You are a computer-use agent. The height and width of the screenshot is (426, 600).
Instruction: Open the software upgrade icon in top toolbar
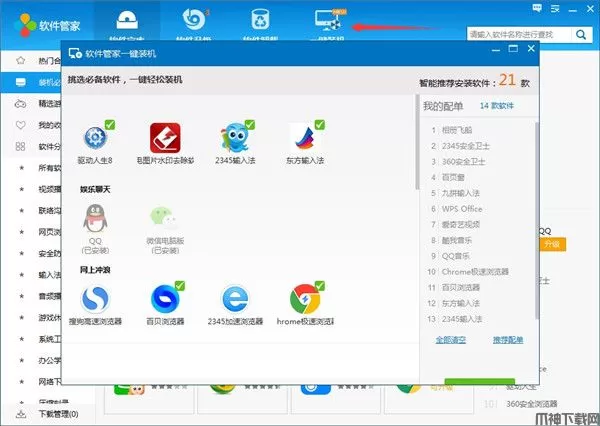click(194, 19)
